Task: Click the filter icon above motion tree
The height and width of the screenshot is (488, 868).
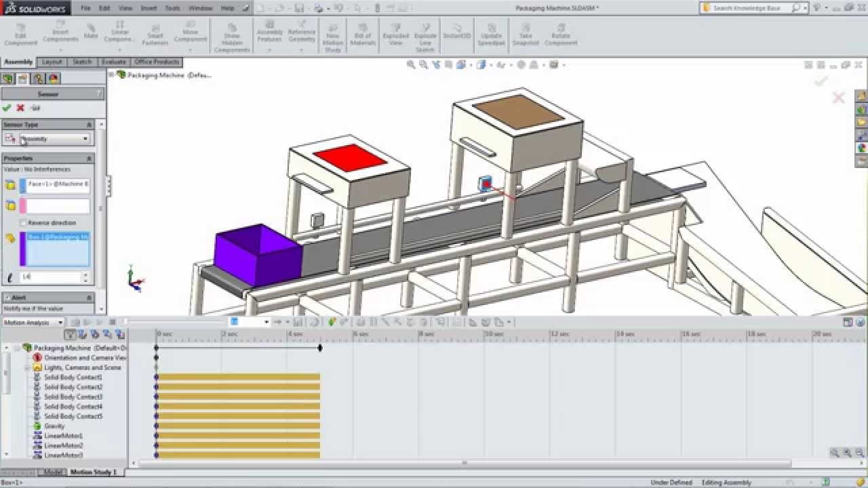Action: (x=70, y=334)
